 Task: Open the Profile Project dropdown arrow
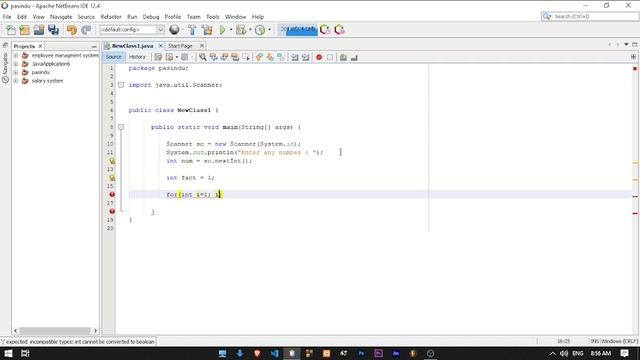[x=269, y=30]
